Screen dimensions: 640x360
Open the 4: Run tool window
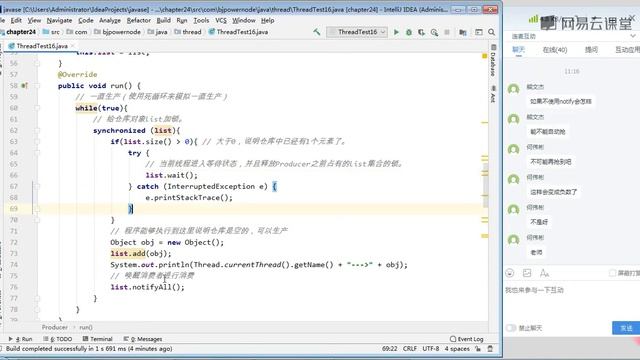click(20, 339)
